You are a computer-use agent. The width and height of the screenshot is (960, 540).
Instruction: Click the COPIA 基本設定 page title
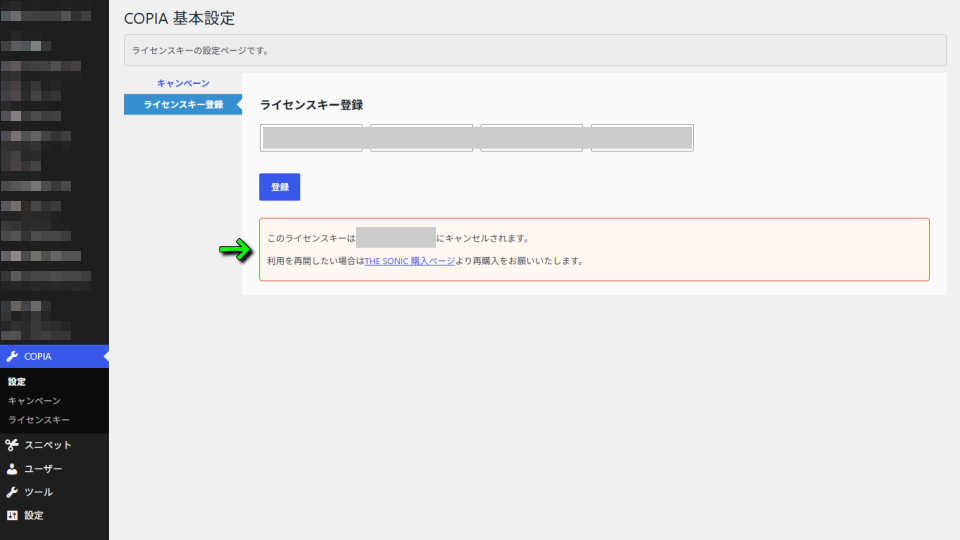tap(179, 18)
